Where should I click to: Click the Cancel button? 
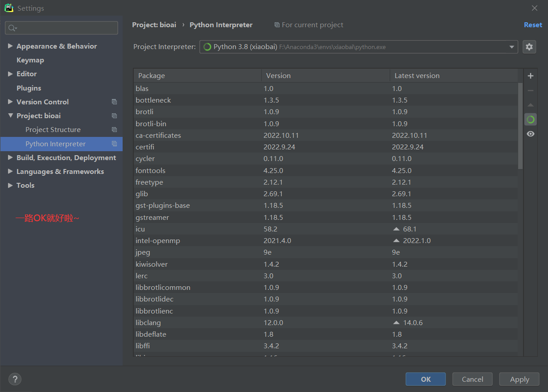point(472,379)
